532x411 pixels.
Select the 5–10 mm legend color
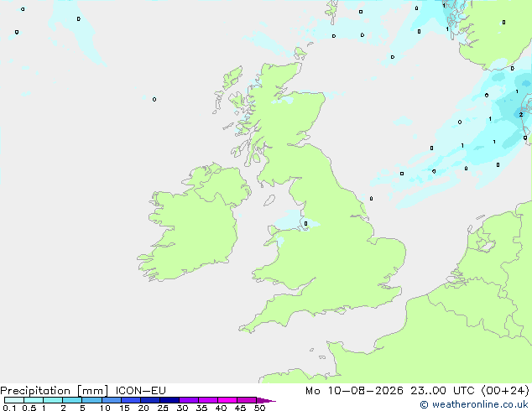pyautogui.click(x=91, y=400)
